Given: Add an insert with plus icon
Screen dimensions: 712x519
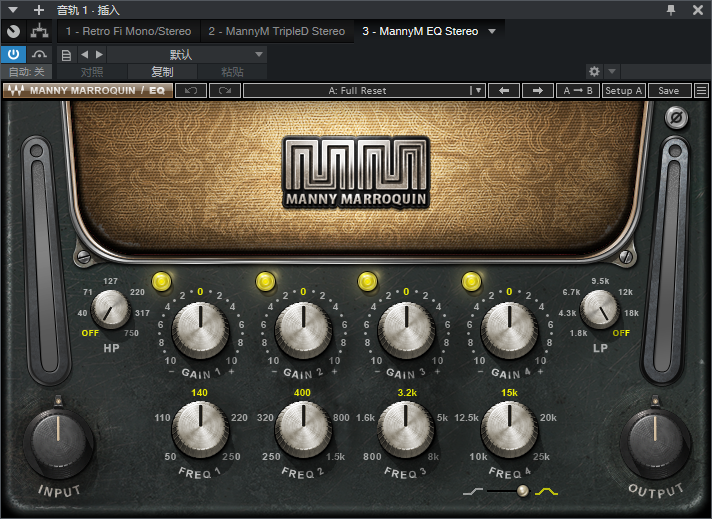Looking at the screenshot, I should click(x=39, y=10).
